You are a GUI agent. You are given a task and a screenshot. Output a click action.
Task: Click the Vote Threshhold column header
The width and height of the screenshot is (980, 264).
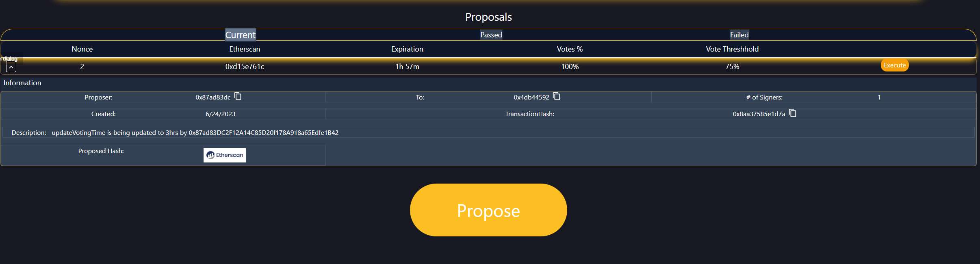732,49
